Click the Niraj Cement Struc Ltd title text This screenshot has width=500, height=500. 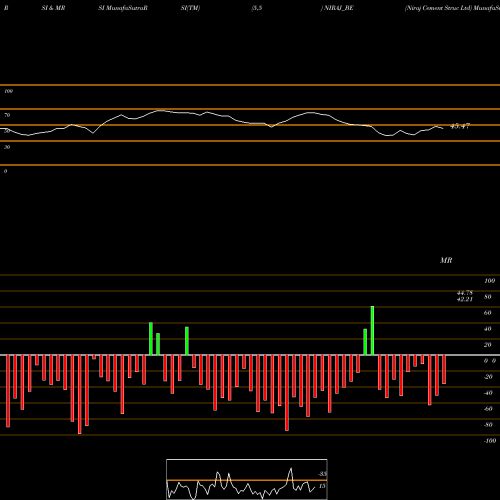(438, 8)
